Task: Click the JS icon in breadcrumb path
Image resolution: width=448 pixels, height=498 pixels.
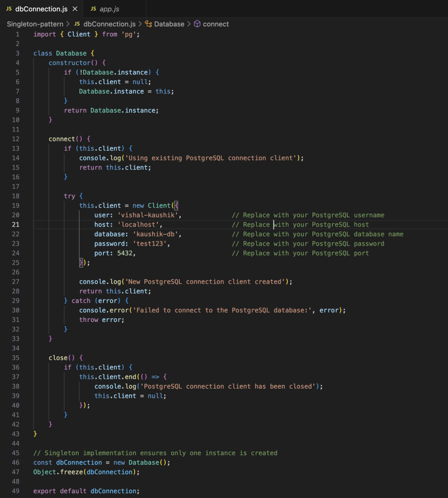Action: click(77, 24)
